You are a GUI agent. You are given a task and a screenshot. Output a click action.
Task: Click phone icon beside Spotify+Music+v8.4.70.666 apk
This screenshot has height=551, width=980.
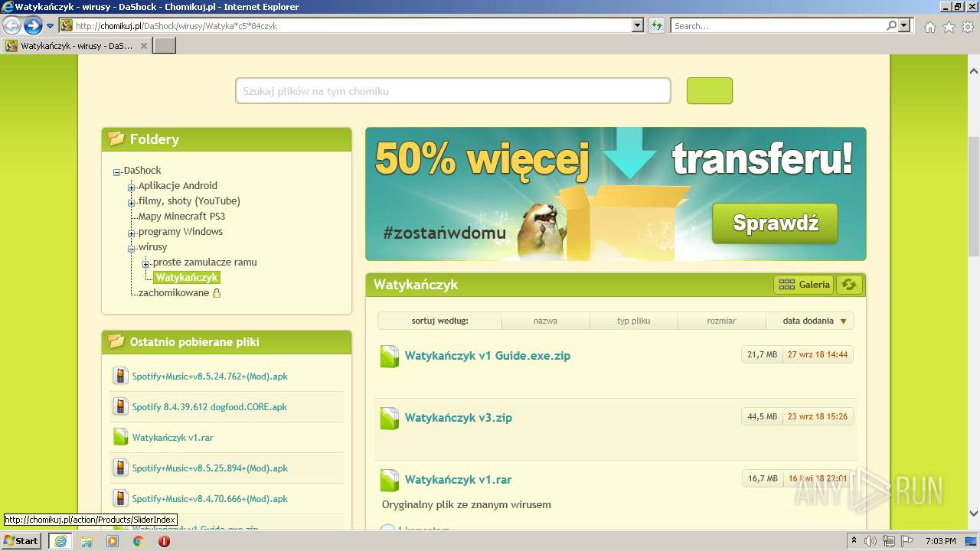[x=120, y=498]
